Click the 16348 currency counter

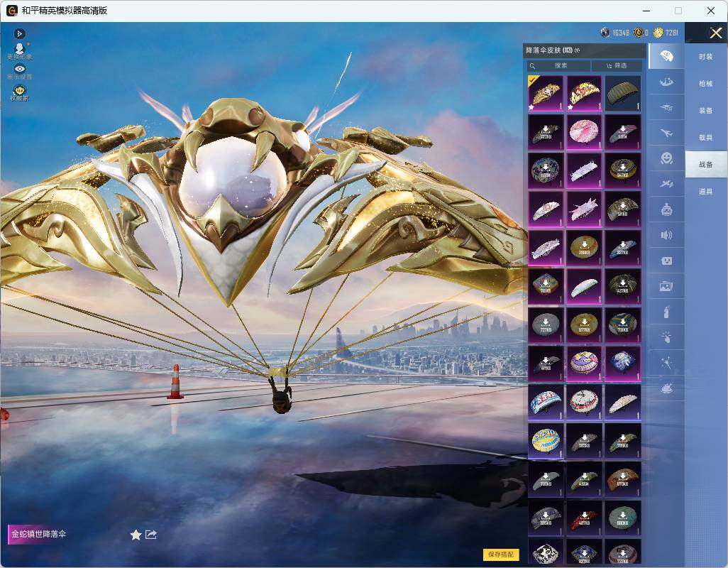[615, 33]
